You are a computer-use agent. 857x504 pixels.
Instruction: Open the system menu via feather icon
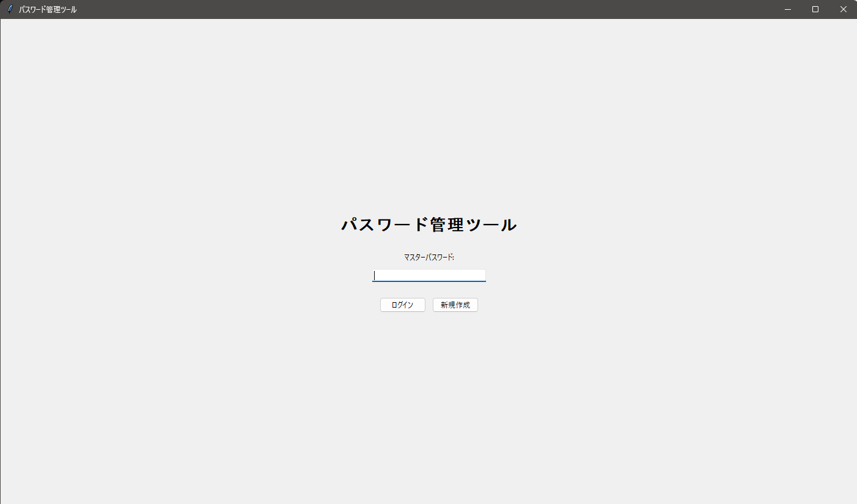[x=10, y=9]
